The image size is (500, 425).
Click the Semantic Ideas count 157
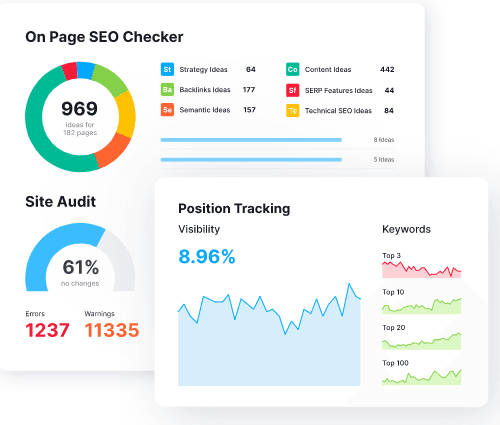pos(249,110)
